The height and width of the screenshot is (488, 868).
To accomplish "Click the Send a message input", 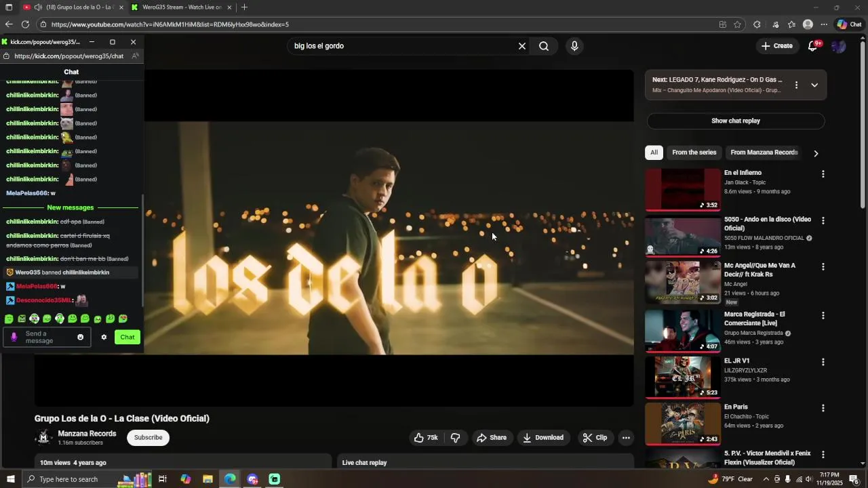I will (47, 337).
